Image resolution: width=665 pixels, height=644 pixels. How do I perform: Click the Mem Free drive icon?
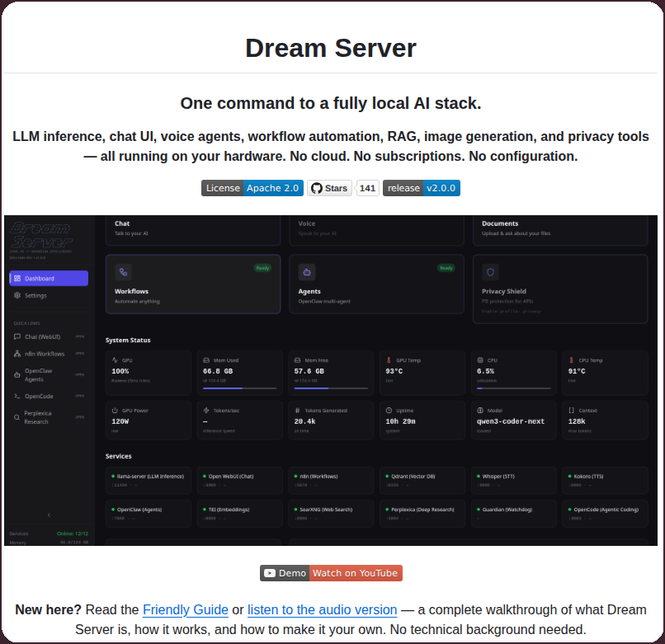pos(298,360)
